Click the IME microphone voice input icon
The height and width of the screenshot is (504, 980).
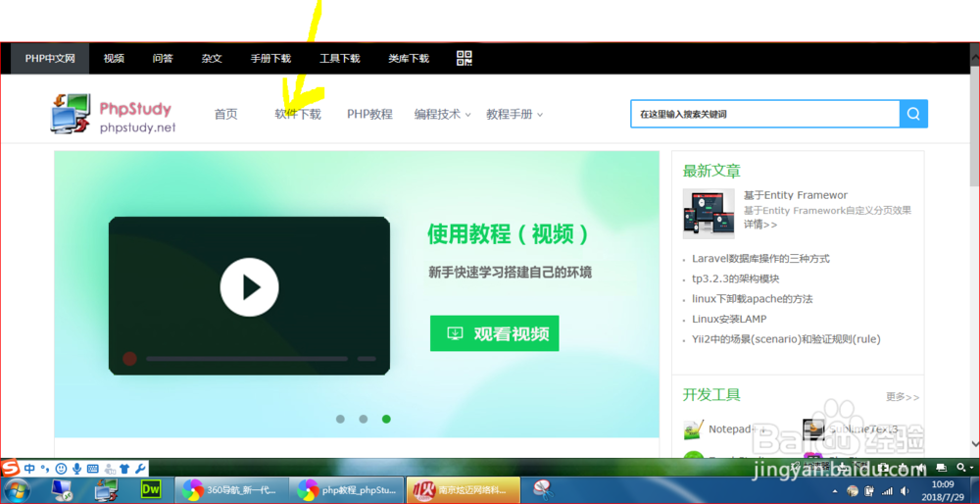pos(76,469)
